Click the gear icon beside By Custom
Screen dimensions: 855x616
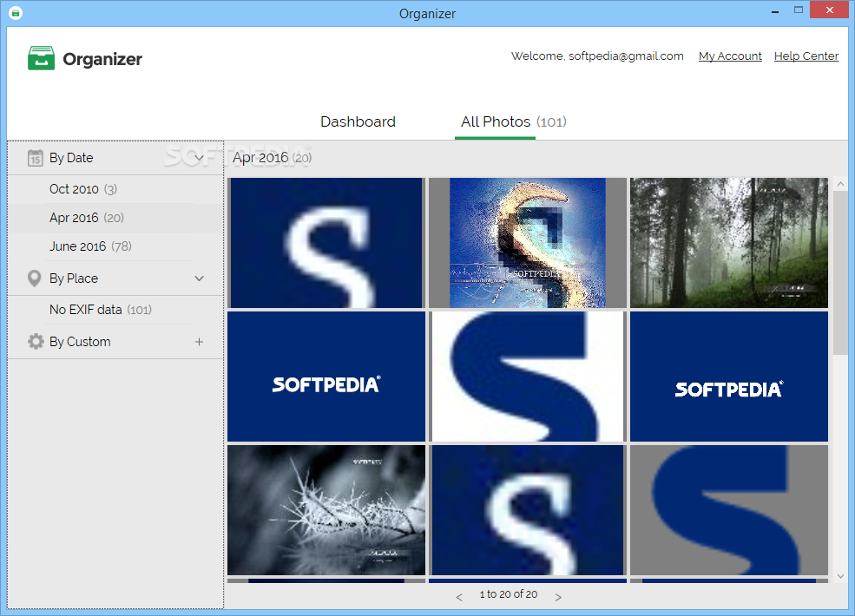coord(36,342)
